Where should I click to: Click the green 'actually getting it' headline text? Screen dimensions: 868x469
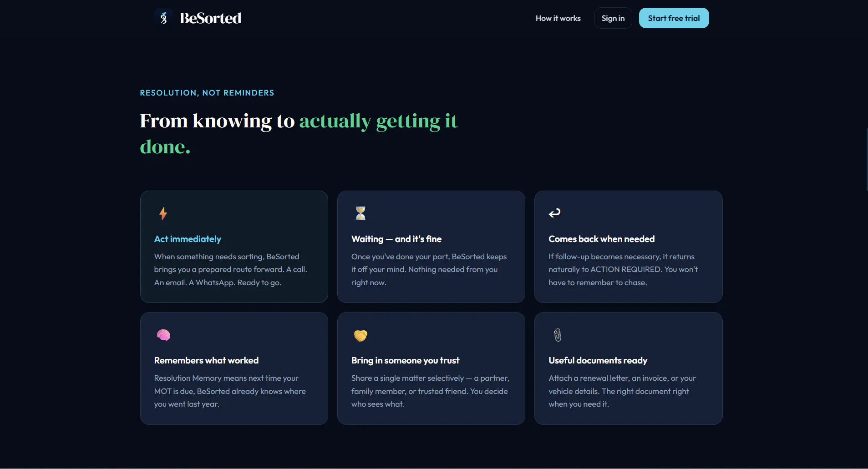coord(378,121)
